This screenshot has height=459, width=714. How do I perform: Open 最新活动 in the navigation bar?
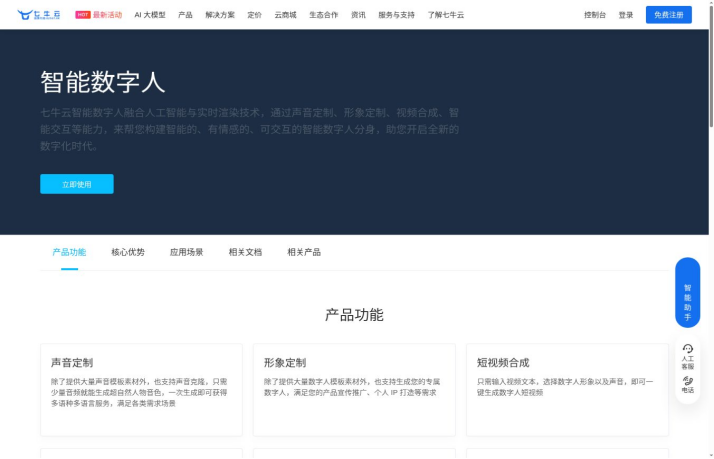click(x=107, y=15)
